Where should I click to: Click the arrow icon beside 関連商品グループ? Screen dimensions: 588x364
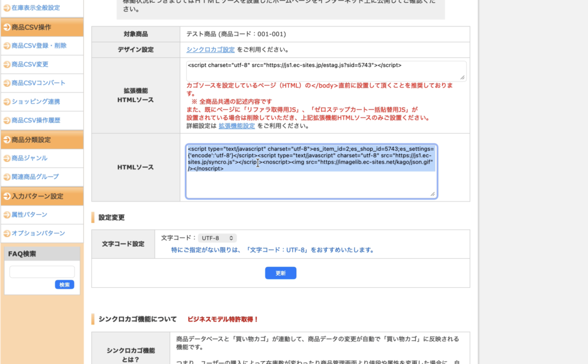7,177
